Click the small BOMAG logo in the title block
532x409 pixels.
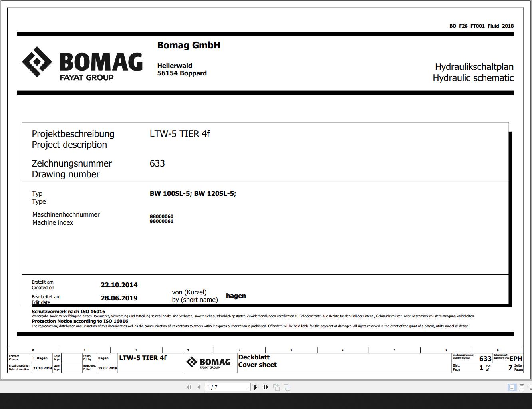click(208, 363)
